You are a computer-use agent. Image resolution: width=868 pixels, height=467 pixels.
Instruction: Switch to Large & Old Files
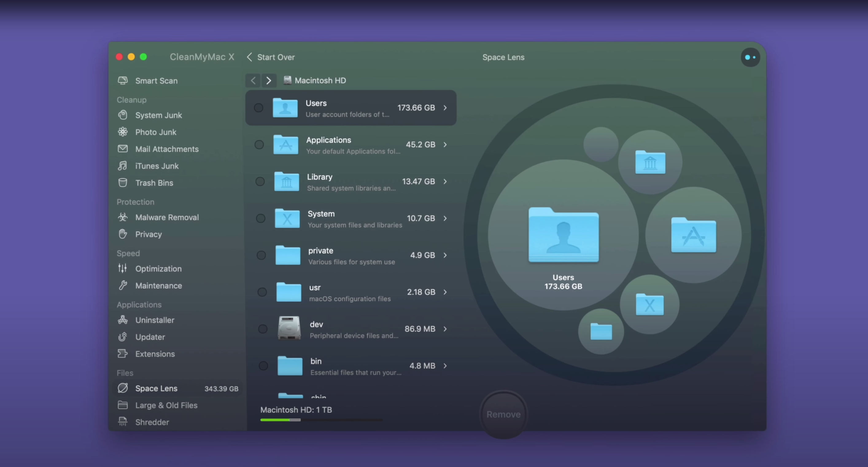(x=166, y=405)
